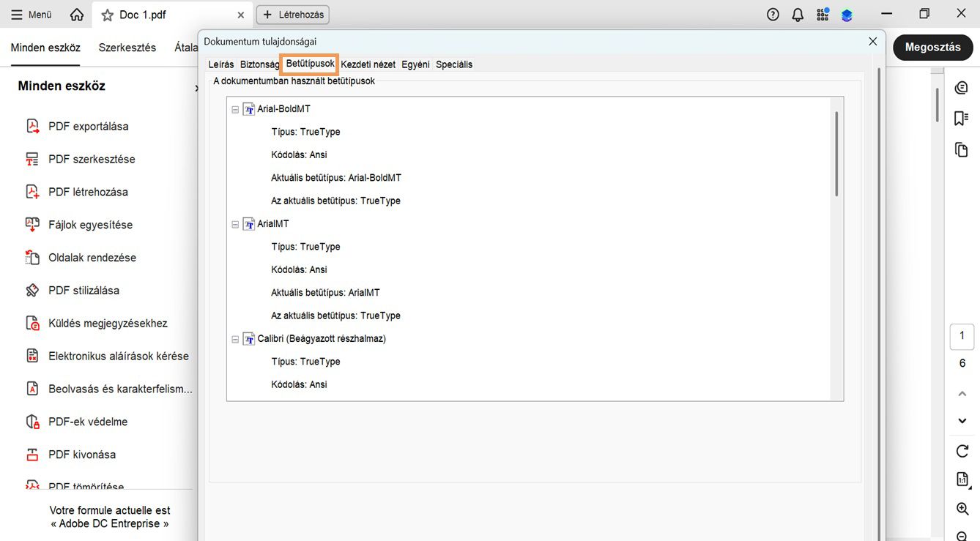Open the apps grid icon
Image resolution: width=980 pixels, height=541 pixels.
pyautogui.click(x=823, y=15)
